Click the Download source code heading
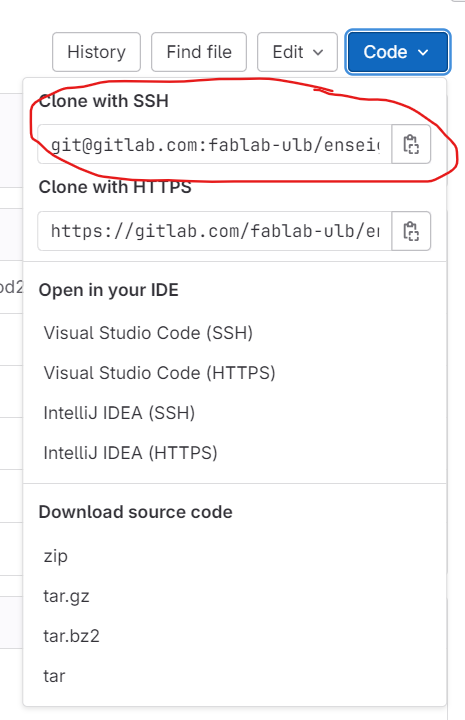465x720 pixels. [135, 512]
